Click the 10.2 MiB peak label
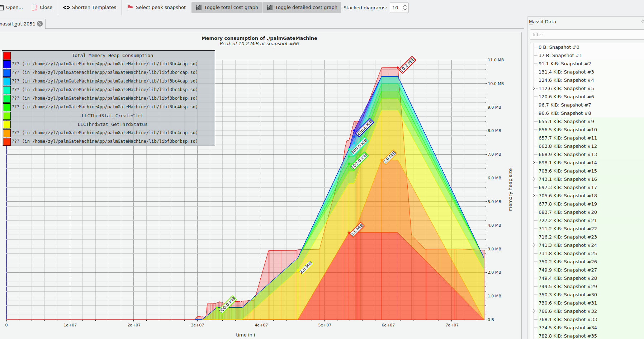Viewport: 644px width, 339px height. (x=407, y=65)
